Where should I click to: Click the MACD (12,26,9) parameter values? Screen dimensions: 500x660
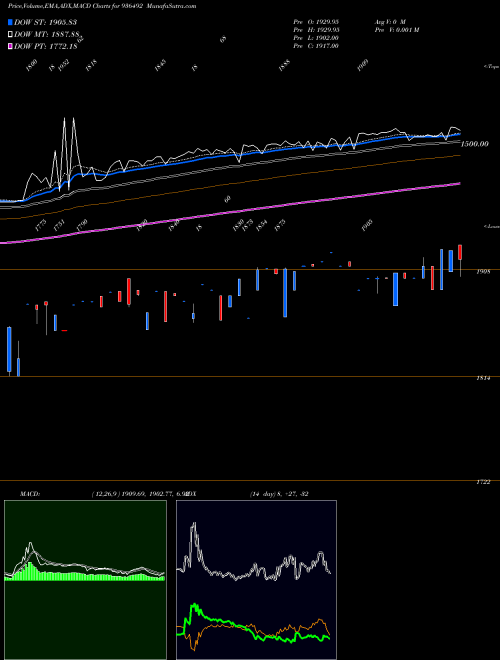(139, 494)
